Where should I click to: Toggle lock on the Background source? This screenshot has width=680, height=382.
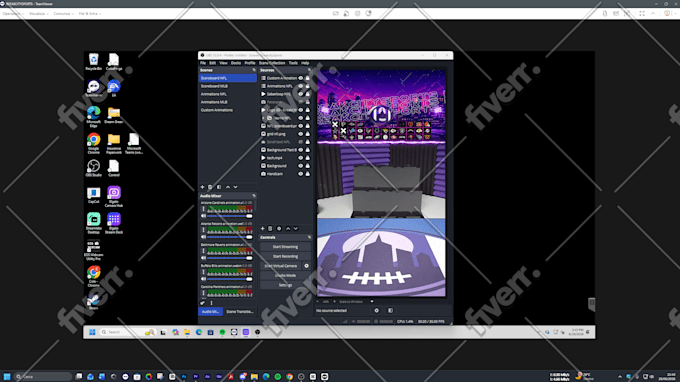click(x=307, y=166)
